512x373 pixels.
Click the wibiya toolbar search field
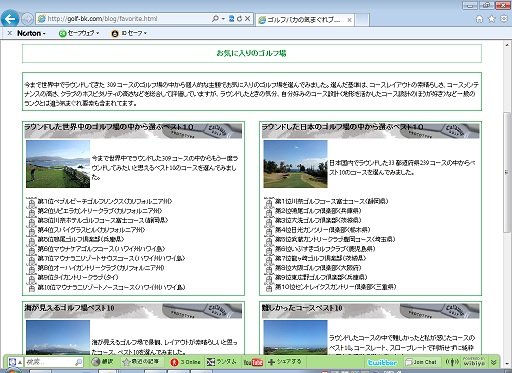(x=49, y=362)
